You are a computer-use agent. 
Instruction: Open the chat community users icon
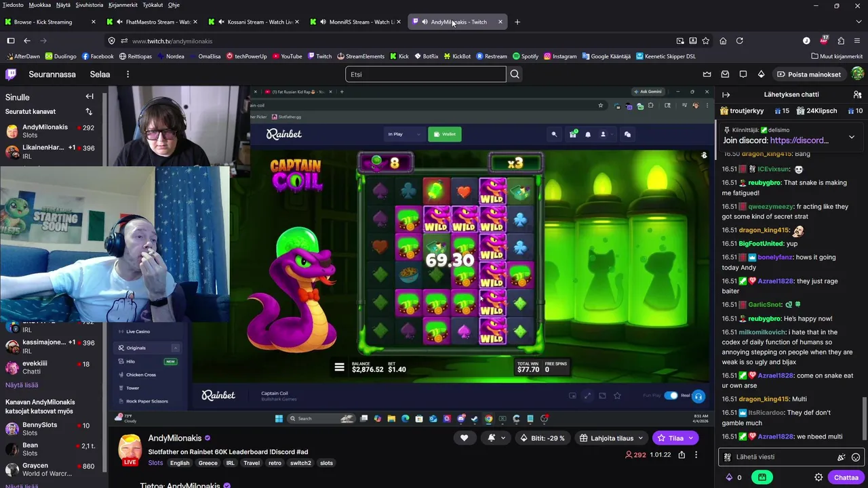tap(857, 94)
